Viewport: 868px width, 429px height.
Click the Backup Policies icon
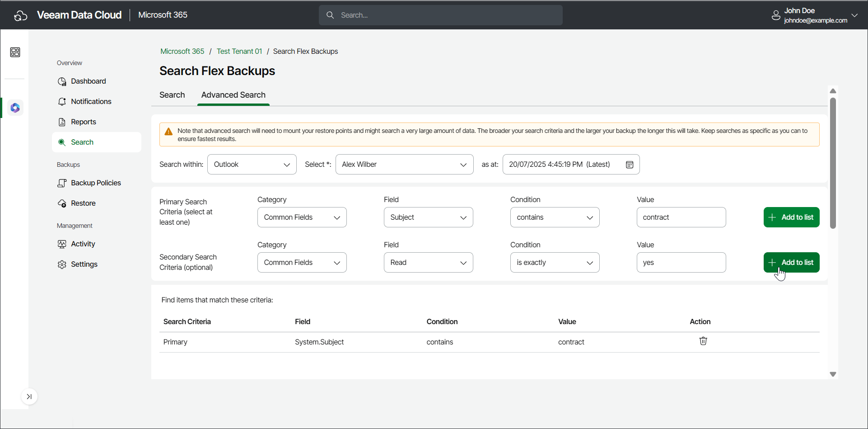[x=62, y=183]
